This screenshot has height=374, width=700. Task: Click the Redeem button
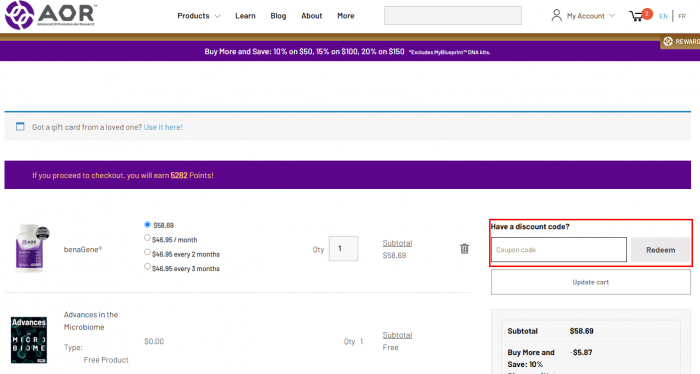point(660,250)
